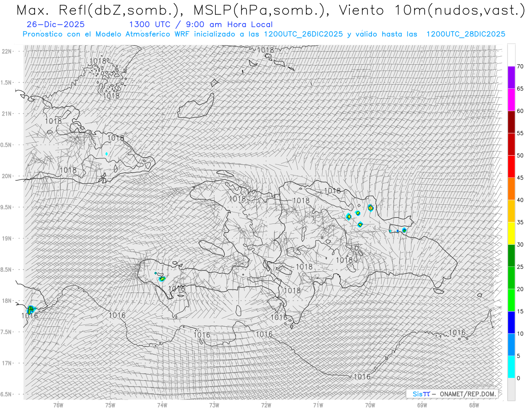Click the reflectivity cell directly above the 74W label
The width and height of the screenshot is (532, 411).
[162, 279]
